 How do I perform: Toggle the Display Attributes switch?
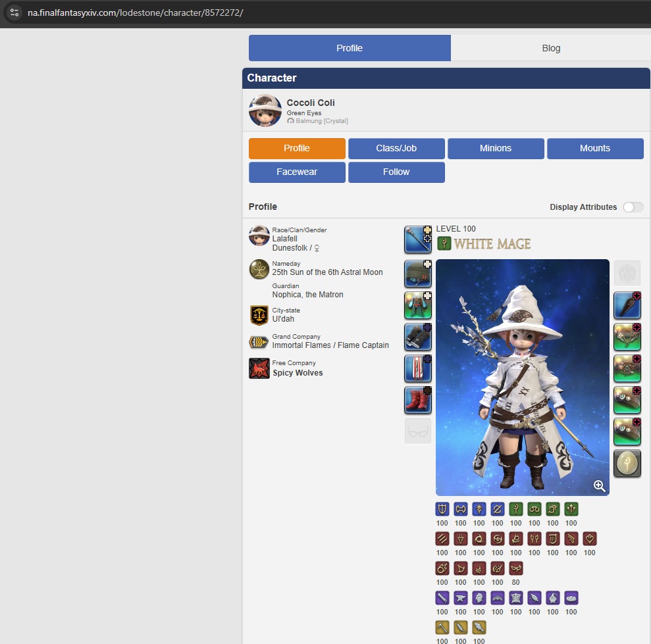pyautogui.click(x=633, y=207)
